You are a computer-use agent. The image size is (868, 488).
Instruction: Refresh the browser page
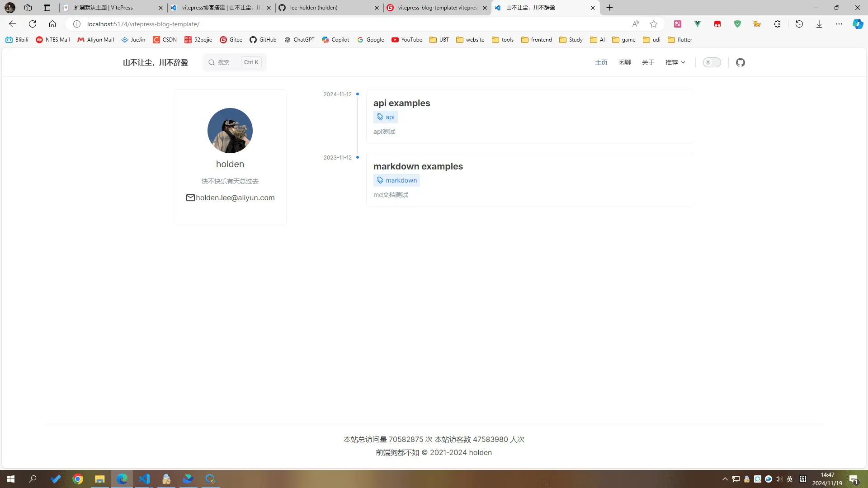(x=33, y=24)
